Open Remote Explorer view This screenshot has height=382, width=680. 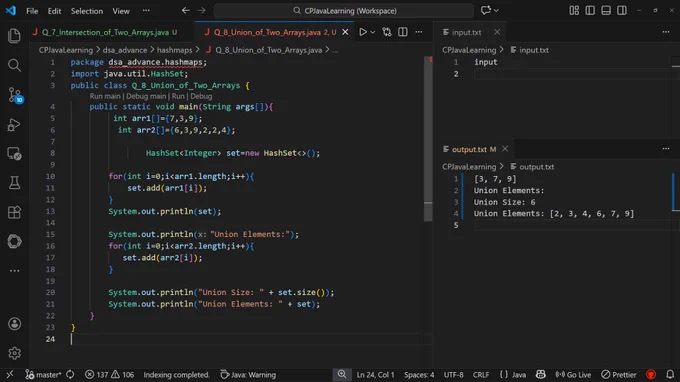click(14, 154)
